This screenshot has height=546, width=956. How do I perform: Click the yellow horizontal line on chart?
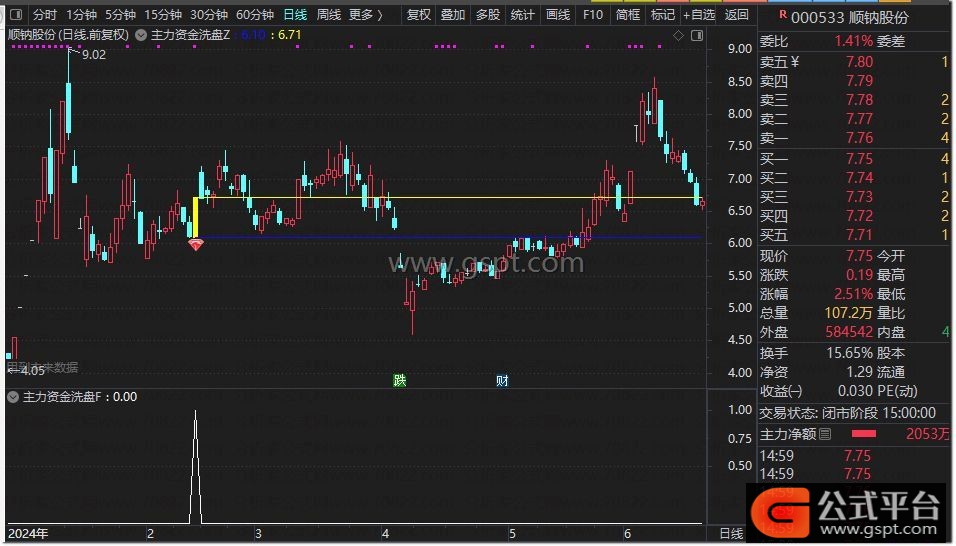(450, 197)
